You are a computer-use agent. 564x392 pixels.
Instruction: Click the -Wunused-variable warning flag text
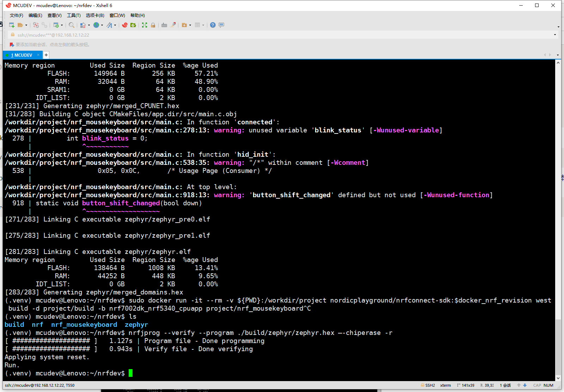tap(406, 130)
